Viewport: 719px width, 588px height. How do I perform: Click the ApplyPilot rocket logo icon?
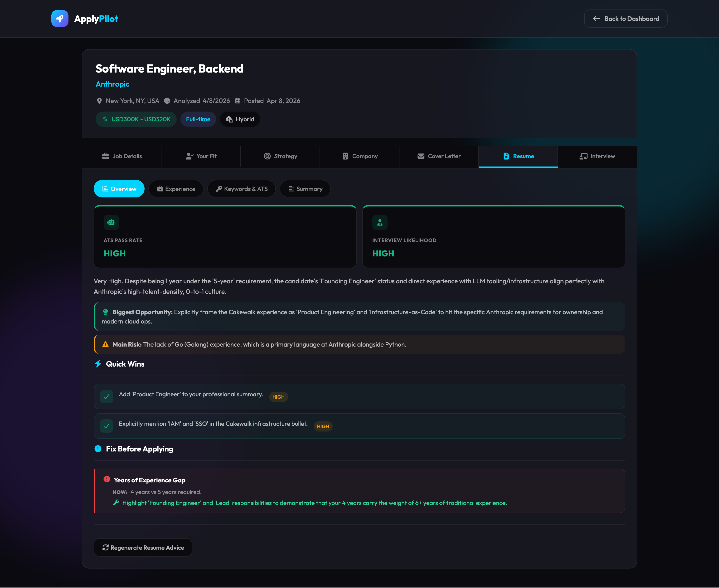pos(60,19)
